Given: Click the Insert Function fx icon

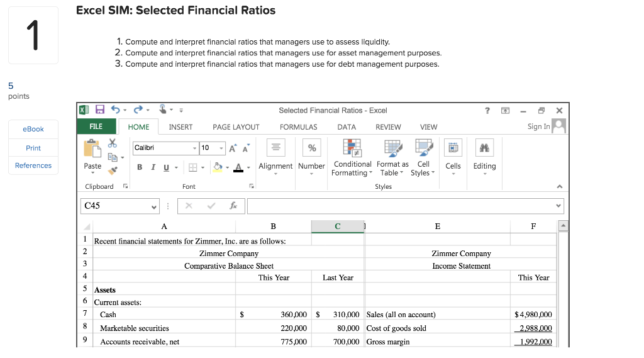Looking at the screenshot, I should (x=233, y=206).
